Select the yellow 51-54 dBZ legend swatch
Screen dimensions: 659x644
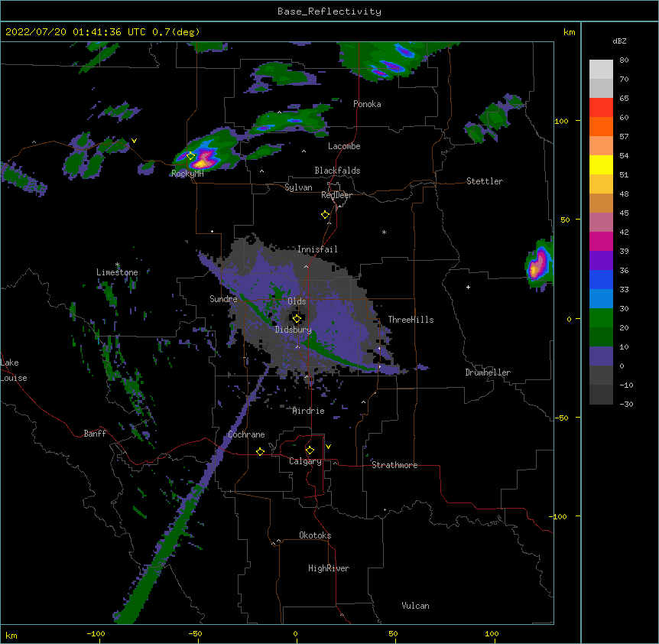click(x=601, y=164)
